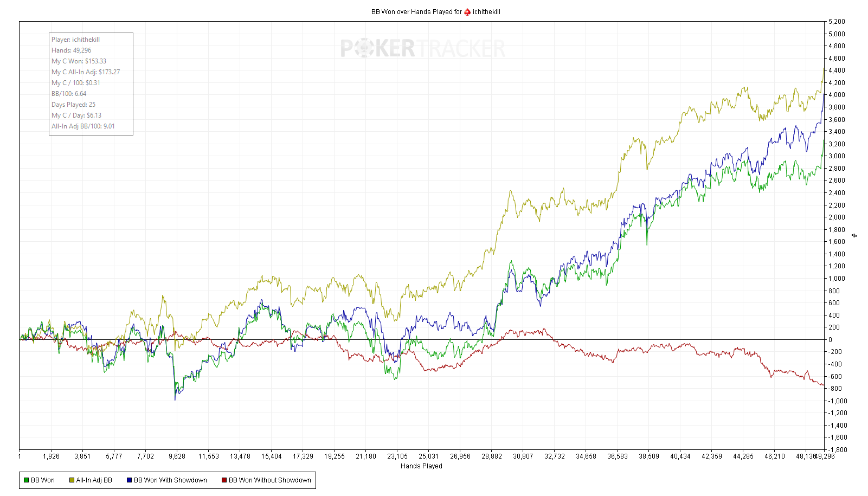Click the 'Hands: 49,296' stats line
Screen dimensions: 868x496
[72, 50]
